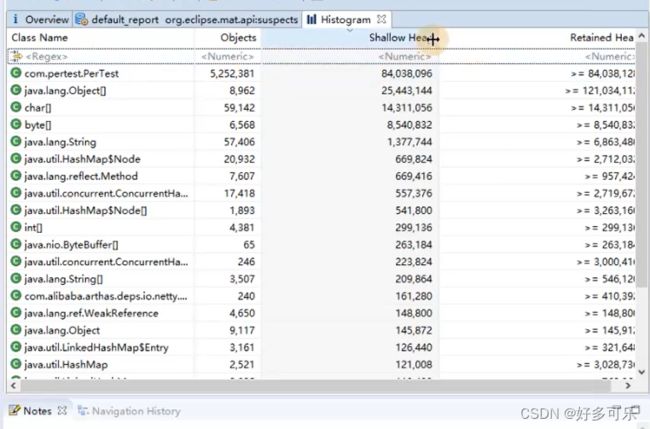Click the default_report tab database icon

click(x=81, y=19)
